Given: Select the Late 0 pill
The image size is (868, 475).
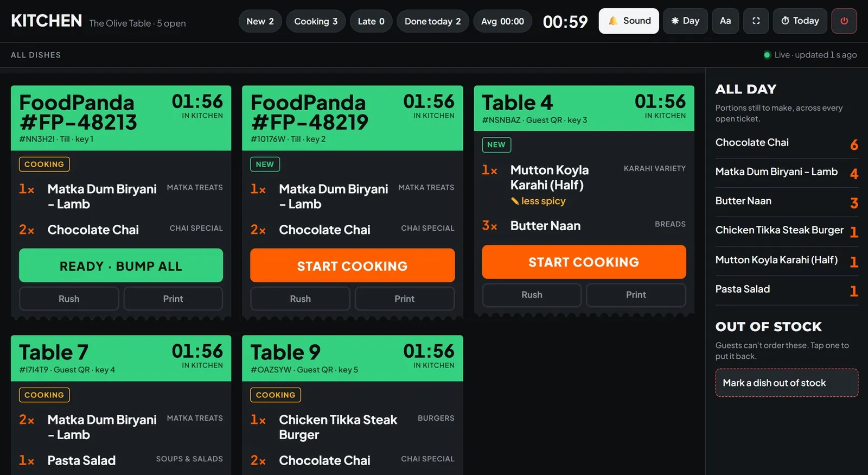Looking at the screenshot, I should coord(371,21).
